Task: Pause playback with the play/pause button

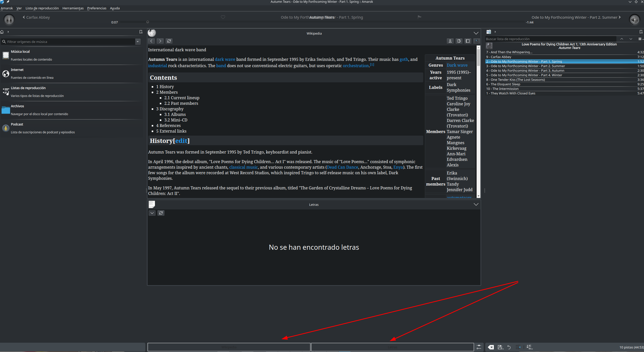Action: click(9, 19)
